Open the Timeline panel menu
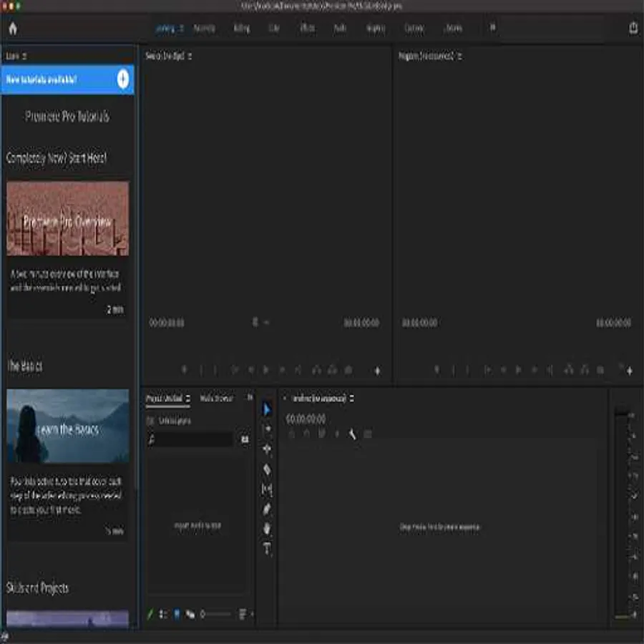Viewport: 644px width, 644px height. pyautogui.click(x=352, y=399)
